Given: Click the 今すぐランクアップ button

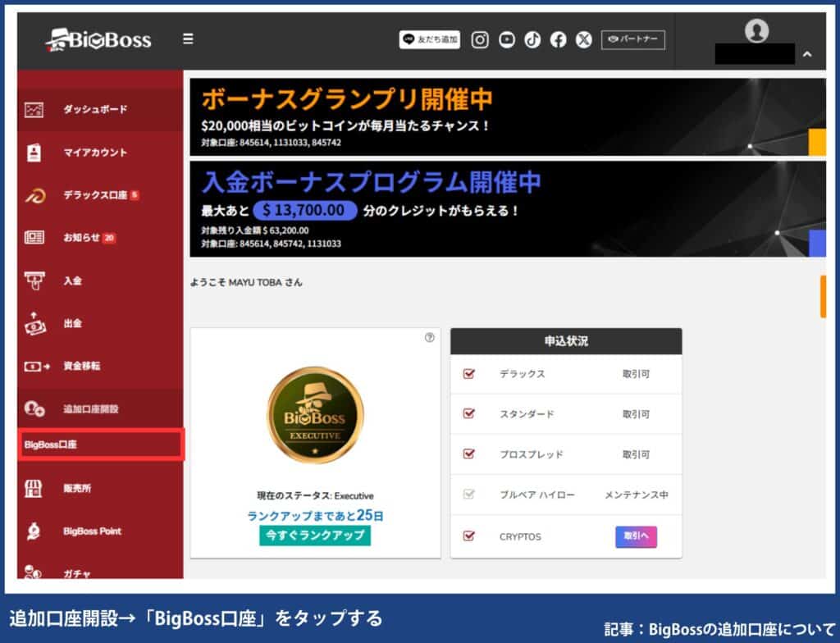Looking at the screenshot, I should pos(314,534).
